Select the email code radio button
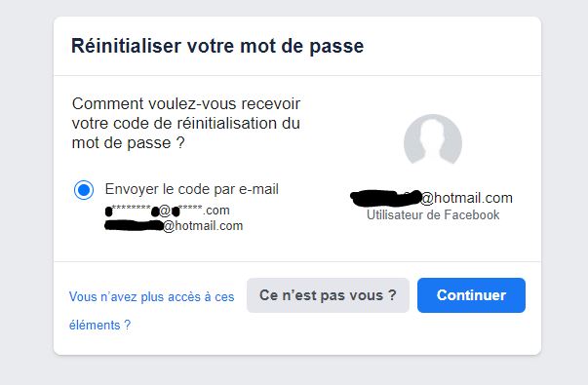 (x=84, y=190)
